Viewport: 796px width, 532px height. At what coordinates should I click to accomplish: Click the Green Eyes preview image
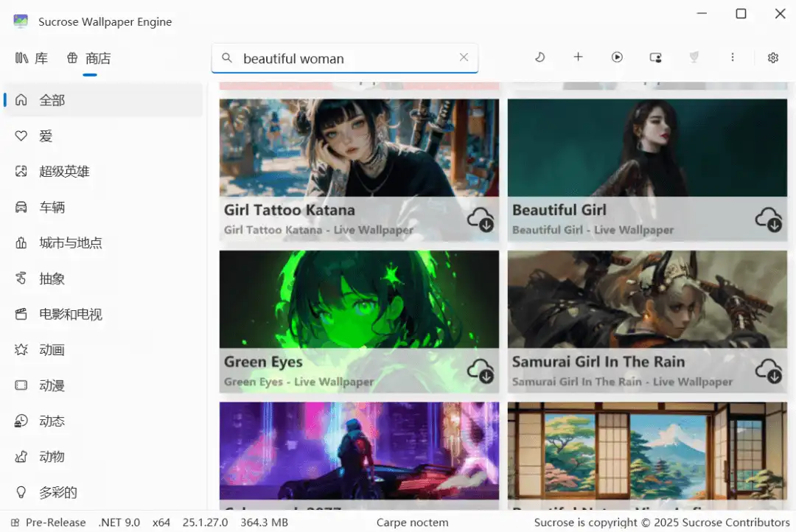(x=360, y=299)
